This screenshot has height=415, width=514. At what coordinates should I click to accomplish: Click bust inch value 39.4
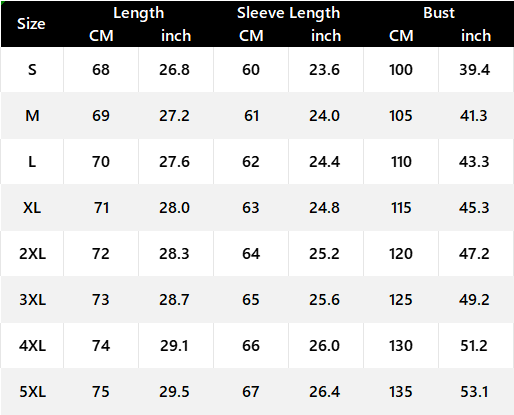pos(474,70)
